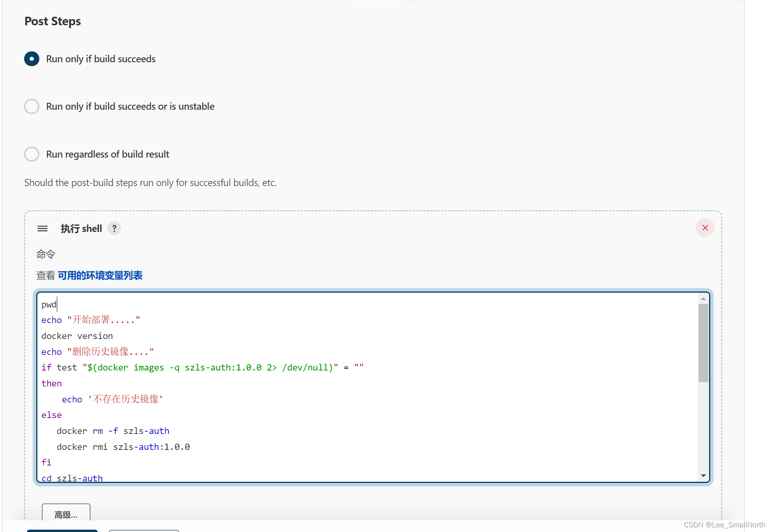Click the 'then' keyword line
This screenshot has height=532, width=771.
tap(51, 383)
